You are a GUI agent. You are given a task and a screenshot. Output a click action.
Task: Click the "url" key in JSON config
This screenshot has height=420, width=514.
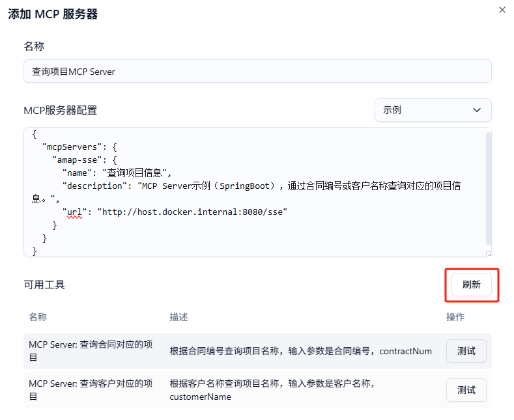75,212
